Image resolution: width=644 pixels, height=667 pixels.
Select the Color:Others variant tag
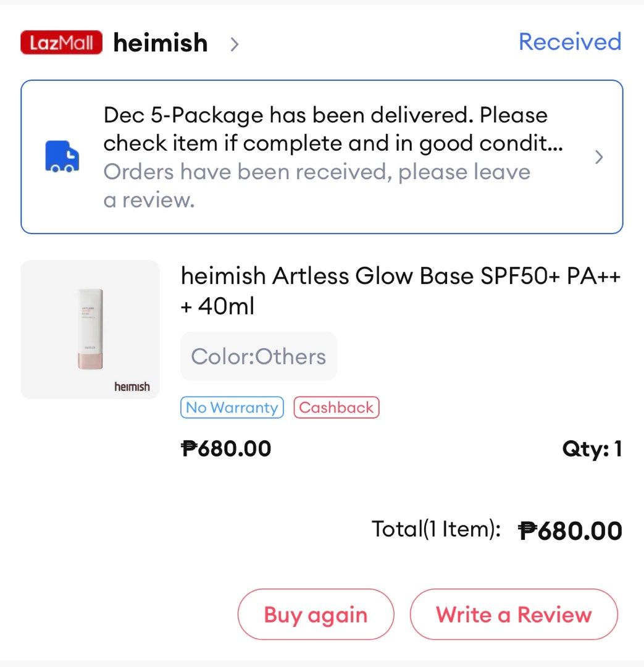pyautogui.click(x=258, y=356)
